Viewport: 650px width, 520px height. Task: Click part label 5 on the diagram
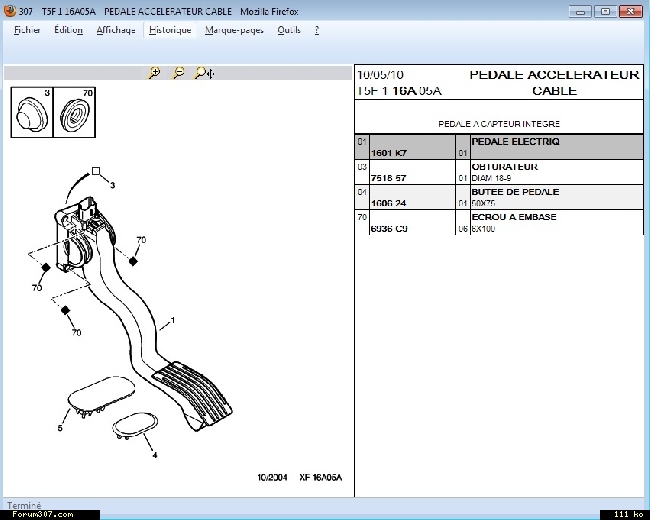coord(60,428)
